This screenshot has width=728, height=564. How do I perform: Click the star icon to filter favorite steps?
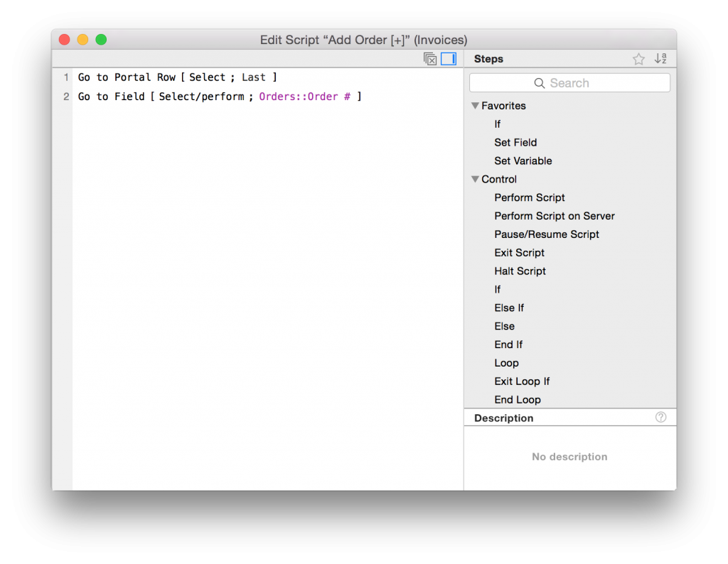pyautogui.click(x=638, y=59)
